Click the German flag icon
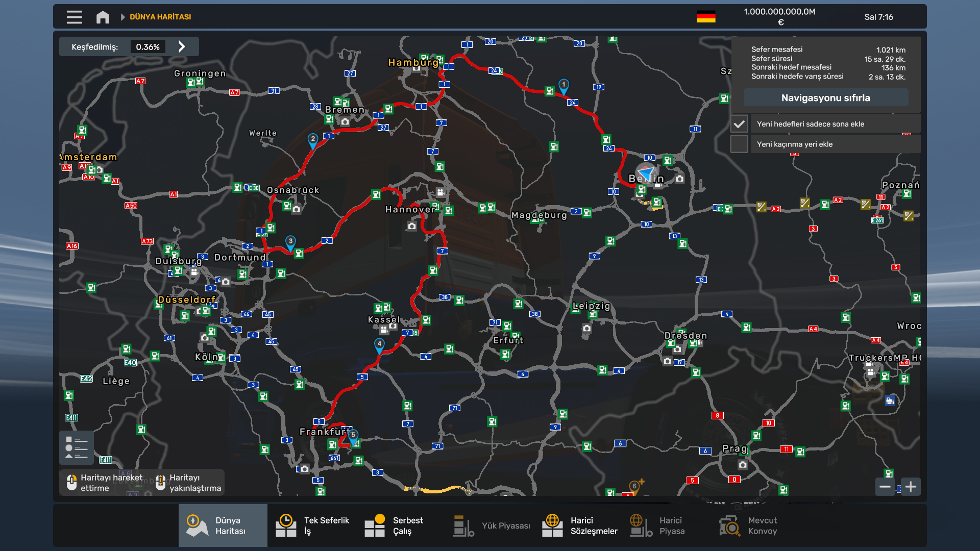This screenshot has width=980, height=551. [706, 17]
